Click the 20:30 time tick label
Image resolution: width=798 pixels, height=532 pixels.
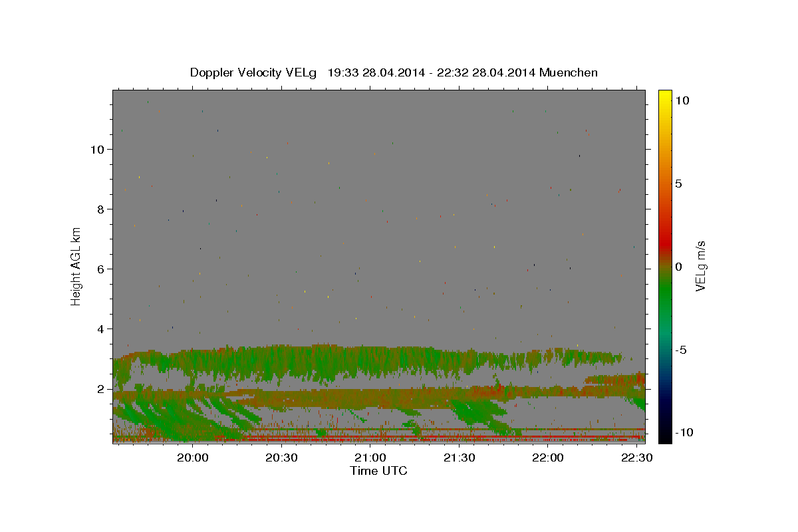coord(281,458)
